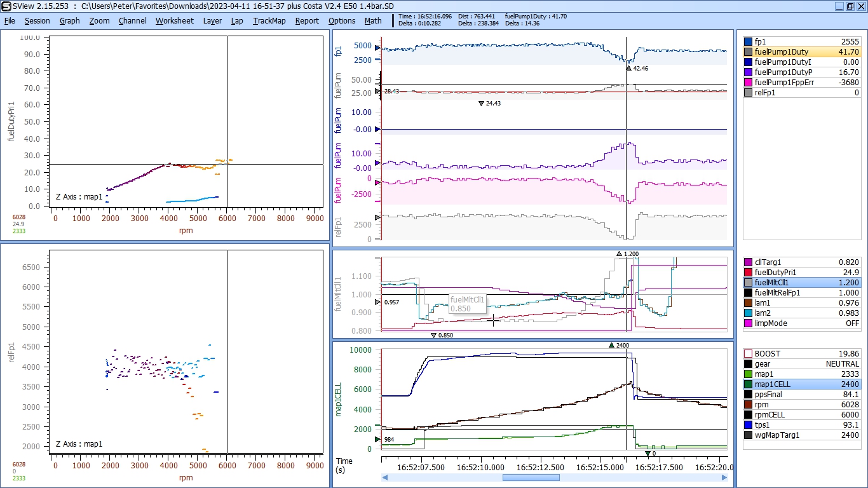Open the Math menu

373,20
